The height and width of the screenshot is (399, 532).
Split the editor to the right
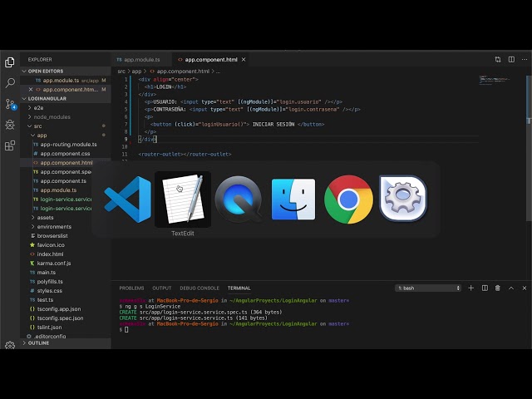coord(511,59)
